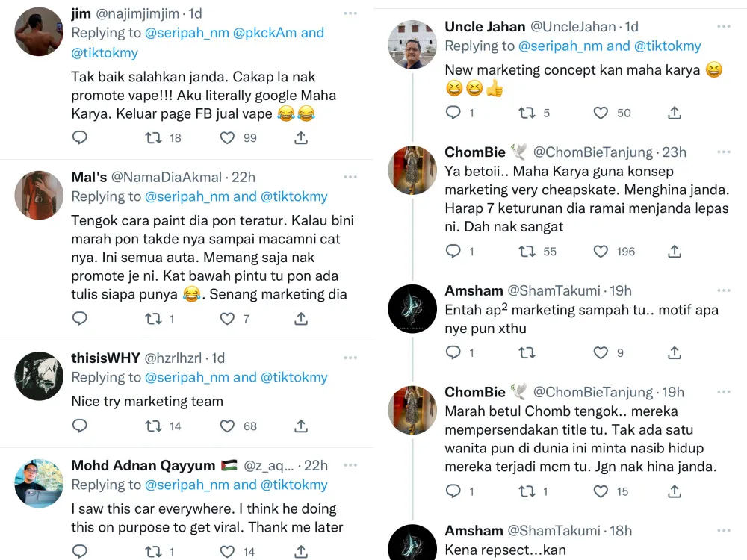Share Mal's tweet via share icon
The width and height of the screenshot is (747, 560).
click(x=301, y=319)
